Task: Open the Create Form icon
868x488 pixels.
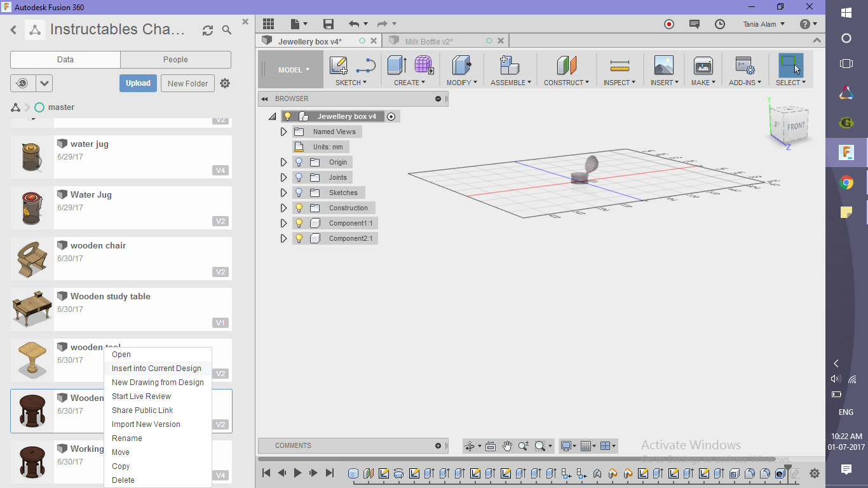Action: [424, 65]
